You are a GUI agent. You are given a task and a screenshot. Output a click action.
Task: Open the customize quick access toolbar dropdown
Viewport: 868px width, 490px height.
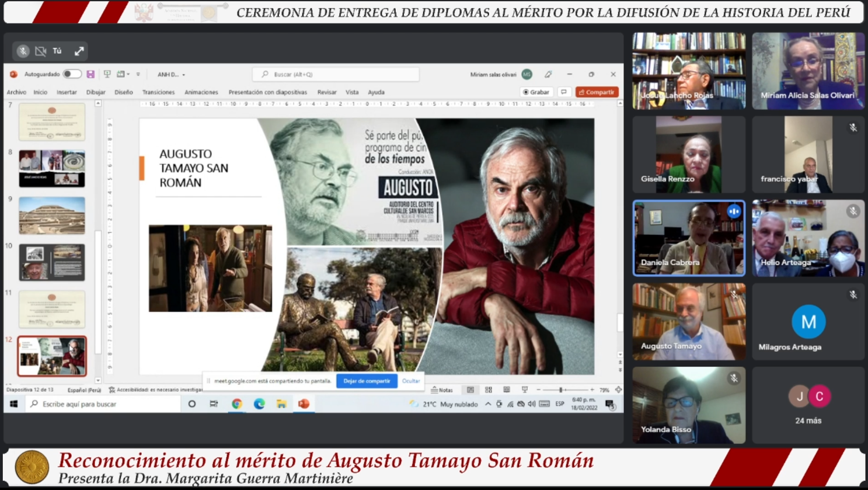coord(138,75)
